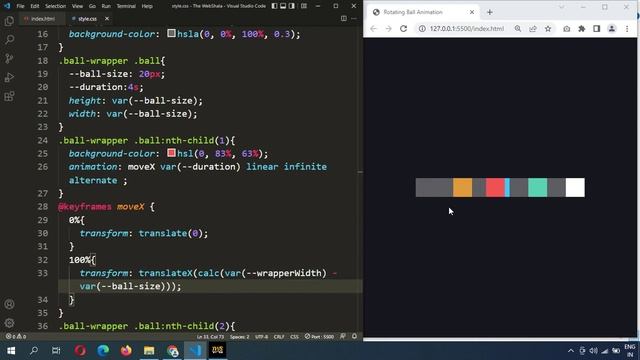Split the editor to the right
The width and height of the screenshot is (640, 360).
[344, 18]
